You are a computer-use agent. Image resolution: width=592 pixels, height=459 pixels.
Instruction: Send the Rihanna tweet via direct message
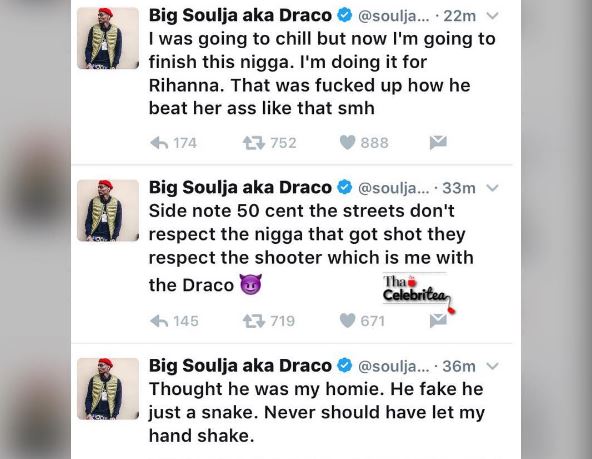click(438, 143)
